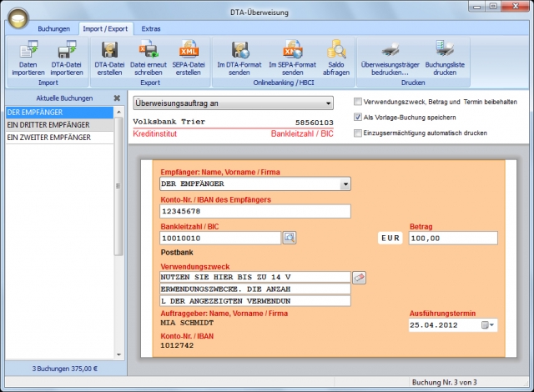Open the Extras tab
This screenshot has width=534, height=392.
pyautogui.click(x=151, y=28)
